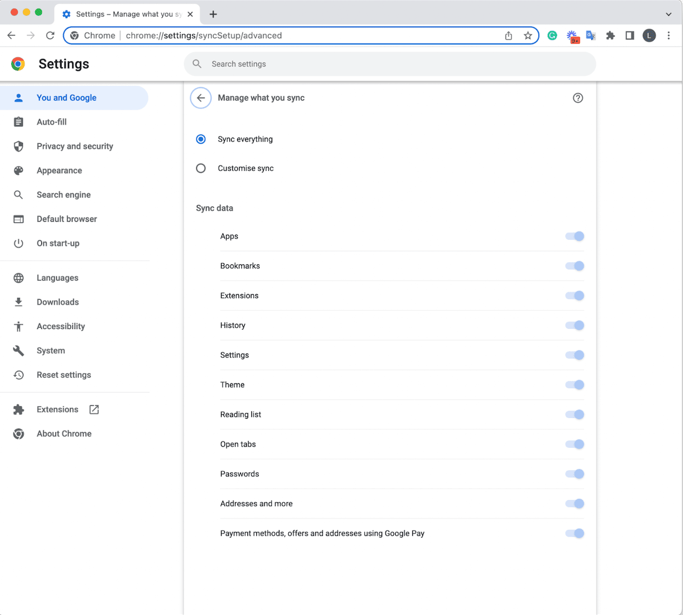Click the Search engine magnifier icon

(x=18, y=195)
